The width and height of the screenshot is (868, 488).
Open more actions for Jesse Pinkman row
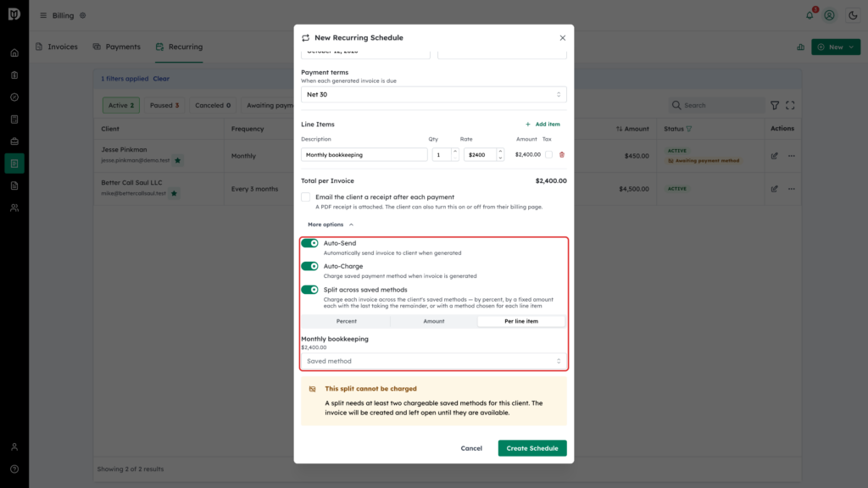792,156
